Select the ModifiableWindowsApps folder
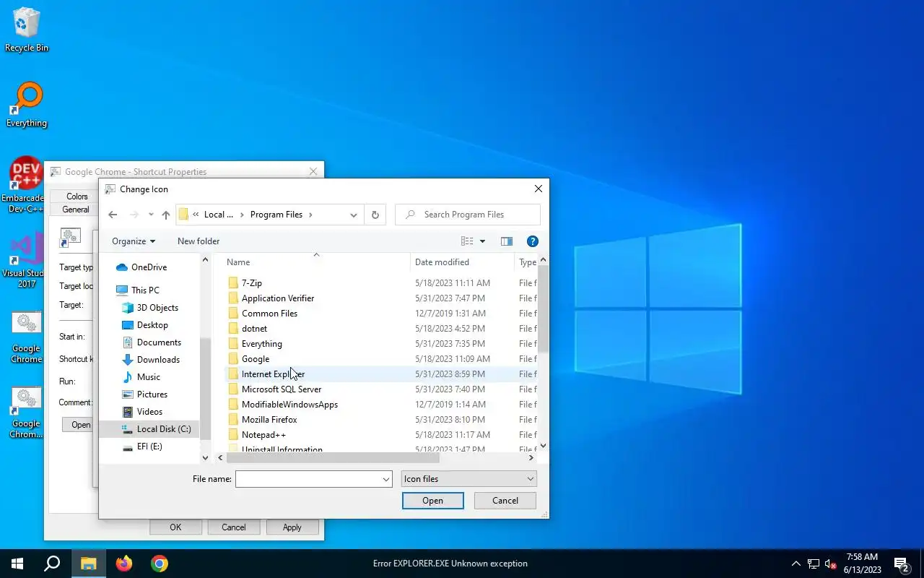 click(x=289, y=405)
